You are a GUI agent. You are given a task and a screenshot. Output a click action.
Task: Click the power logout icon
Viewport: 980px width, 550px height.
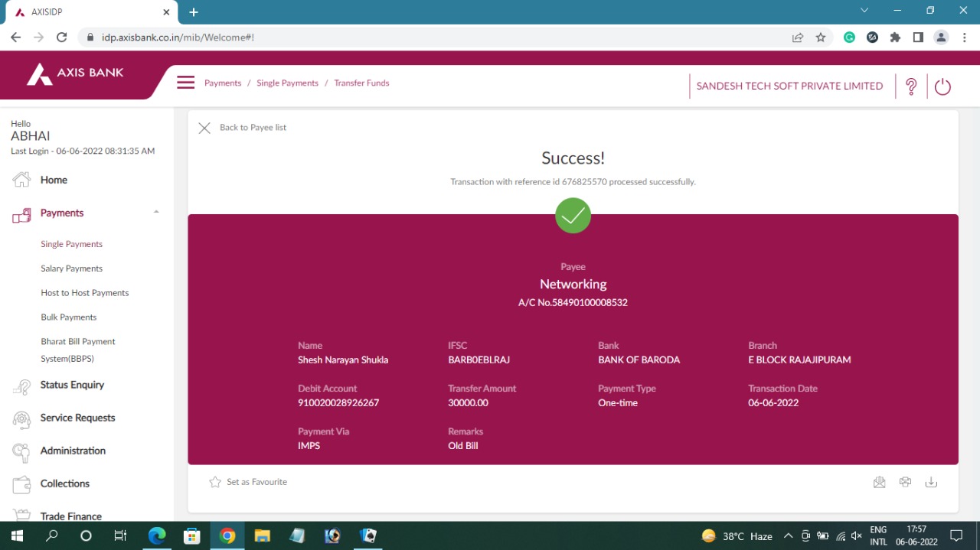click(x=942, y=86)
